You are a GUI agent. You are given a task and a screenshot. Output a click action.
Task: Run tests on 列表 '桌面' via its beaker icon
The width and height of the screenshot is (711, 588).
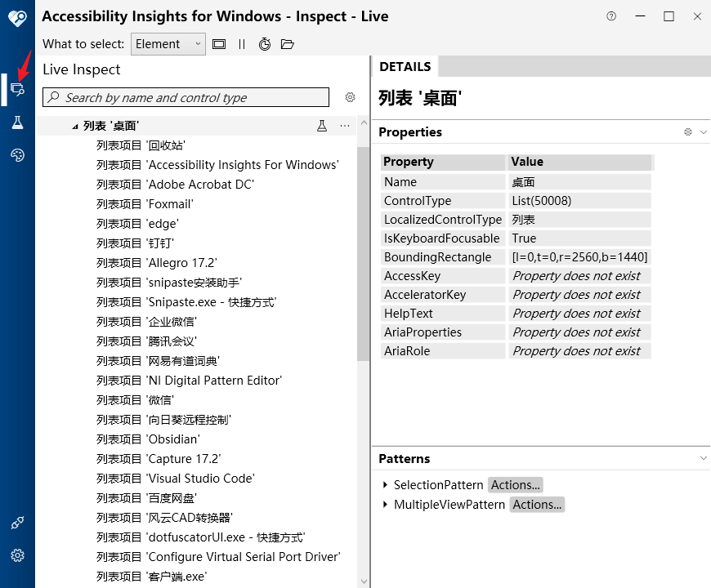(322, 126)
